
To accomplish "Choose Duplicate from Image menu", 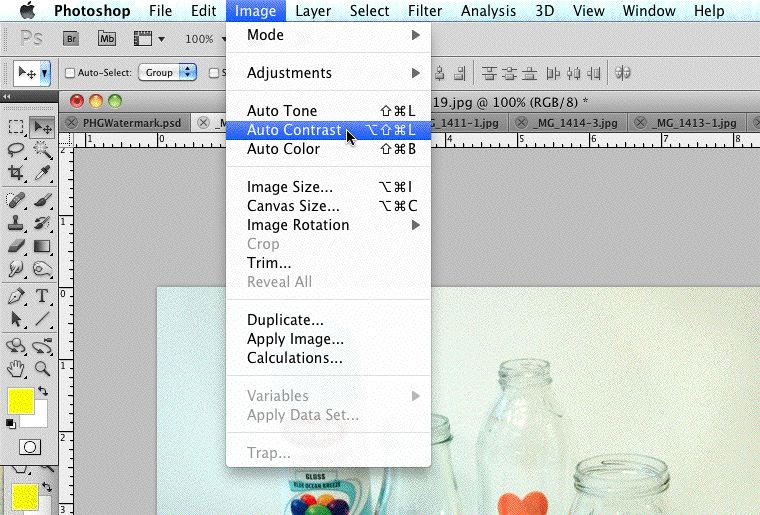I will point(328,320).
